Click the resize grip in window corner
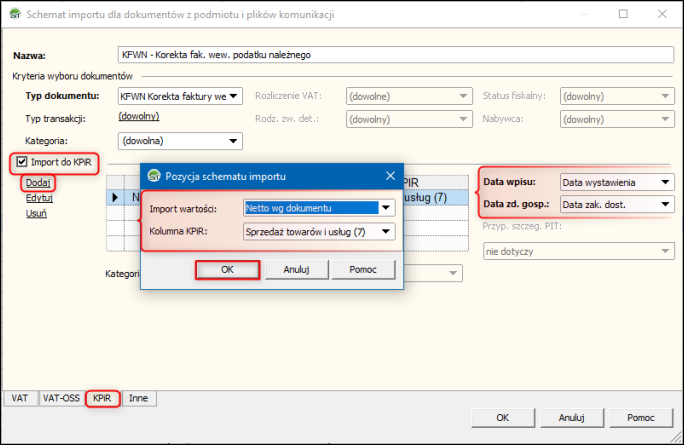 tap(676, 437)
